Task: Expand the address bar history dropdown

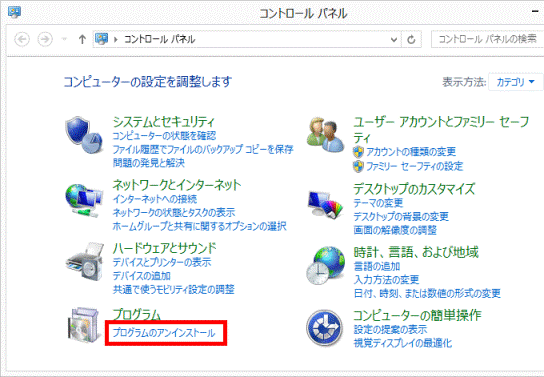Action: (394, 40)
